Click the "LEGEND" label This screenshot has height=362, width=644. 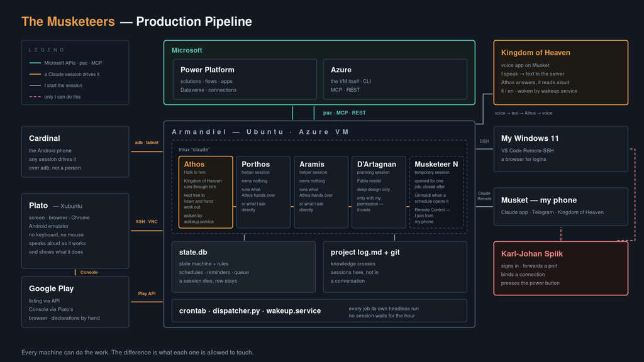[47, 50]
